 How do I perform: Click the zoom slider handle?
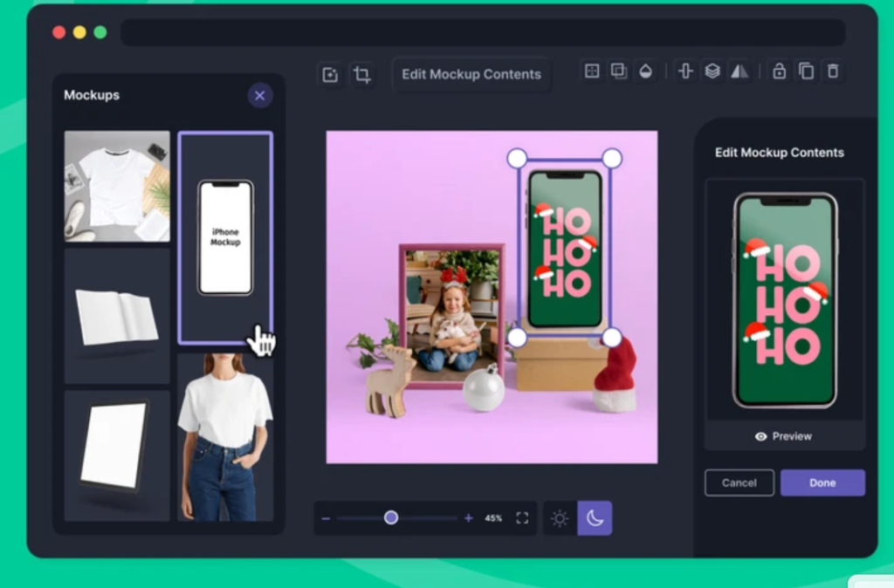click(x=390, y=517)
